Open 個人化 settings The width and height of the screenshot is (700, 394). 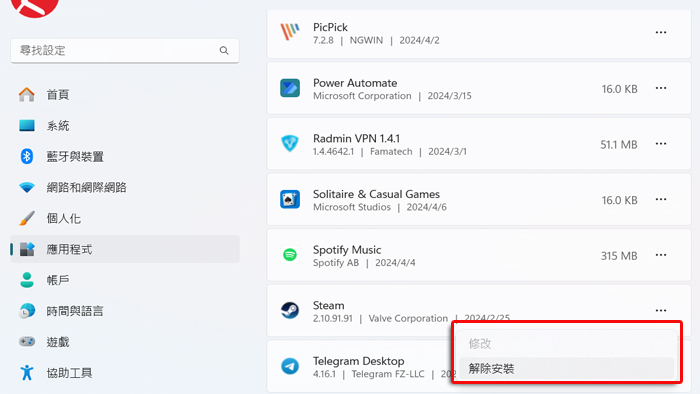(125, 219)
